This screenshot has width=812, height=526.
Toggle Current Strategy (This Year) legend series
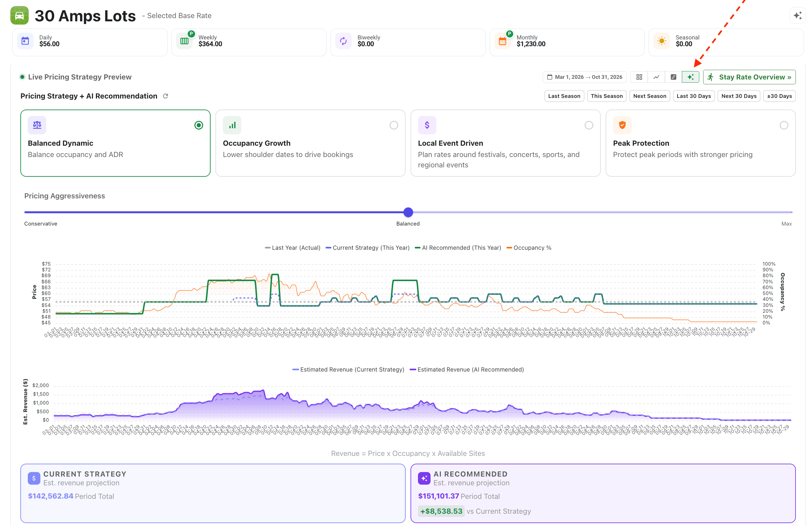tap(368, 248)
